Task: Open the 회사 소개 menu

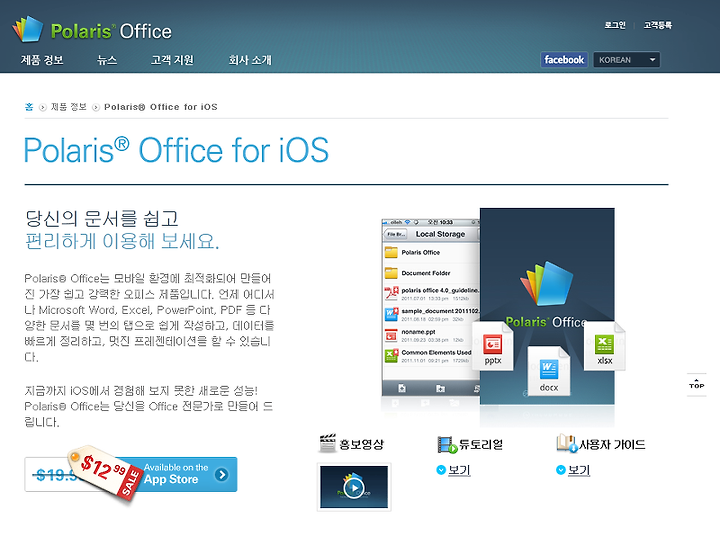Action: [250, 60]
